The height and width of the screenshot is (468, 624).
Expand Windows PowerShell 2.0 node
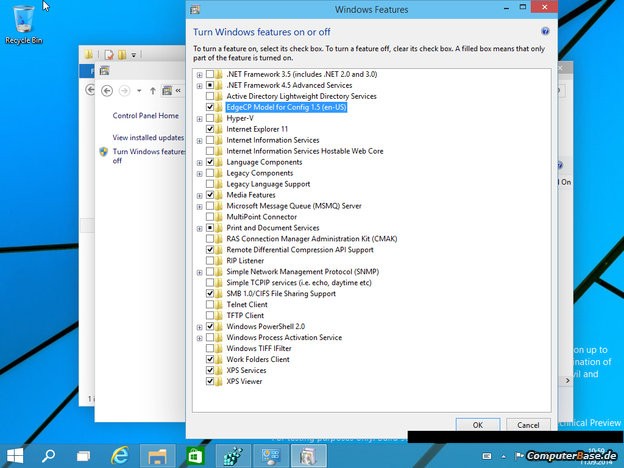coord(200,326)
